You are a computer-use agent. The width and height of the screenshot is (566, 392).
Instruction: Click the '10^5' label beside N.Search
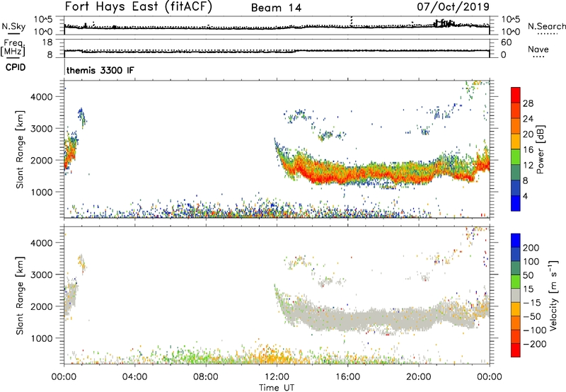(510, 19)
